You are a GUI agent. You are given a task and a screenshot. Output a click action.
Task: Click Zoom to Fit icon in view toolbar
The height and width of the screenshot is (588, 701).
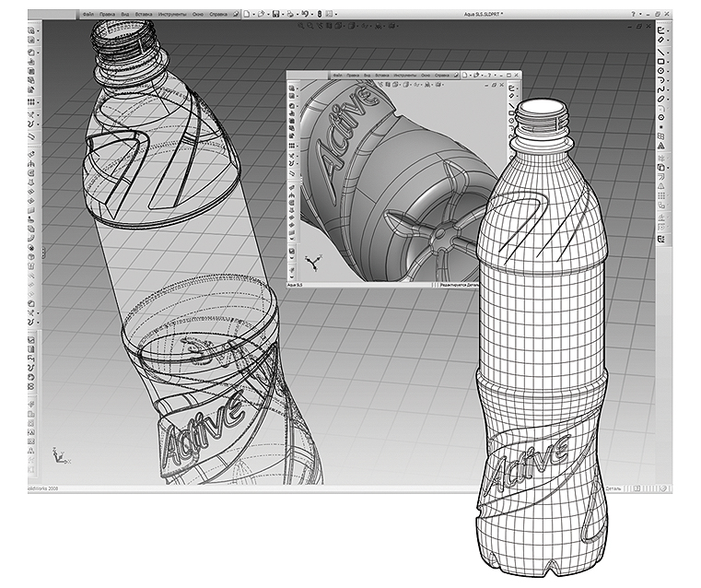point(301,26)
